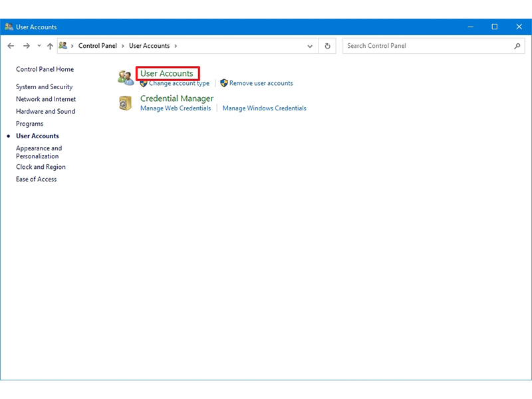Open Clock and Region category
This screenshot has height=399, width=532.
tap(41, 167)
